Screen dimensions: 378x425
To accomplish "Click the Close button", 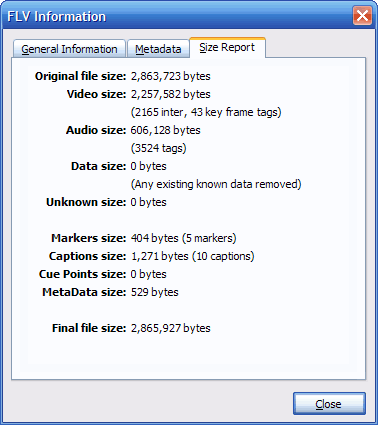I will 329,404.
